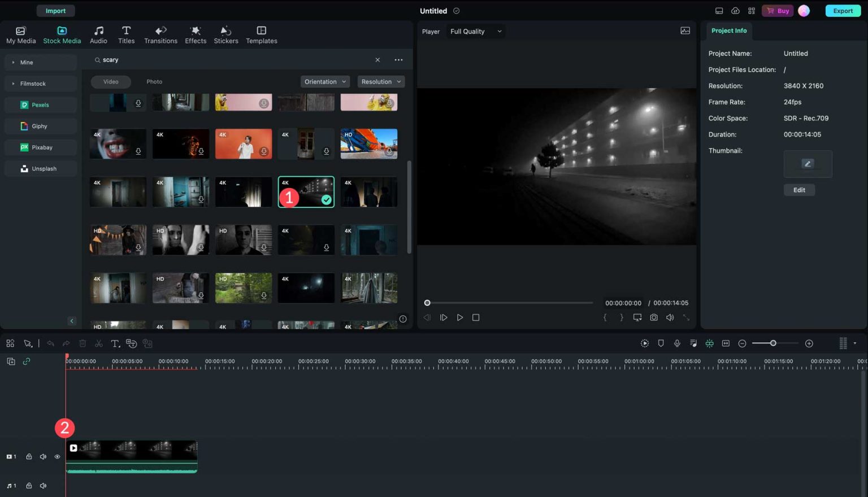Mute the audio track speaker icon
This screenshot has height=497, width=868.
coord(43,485)
